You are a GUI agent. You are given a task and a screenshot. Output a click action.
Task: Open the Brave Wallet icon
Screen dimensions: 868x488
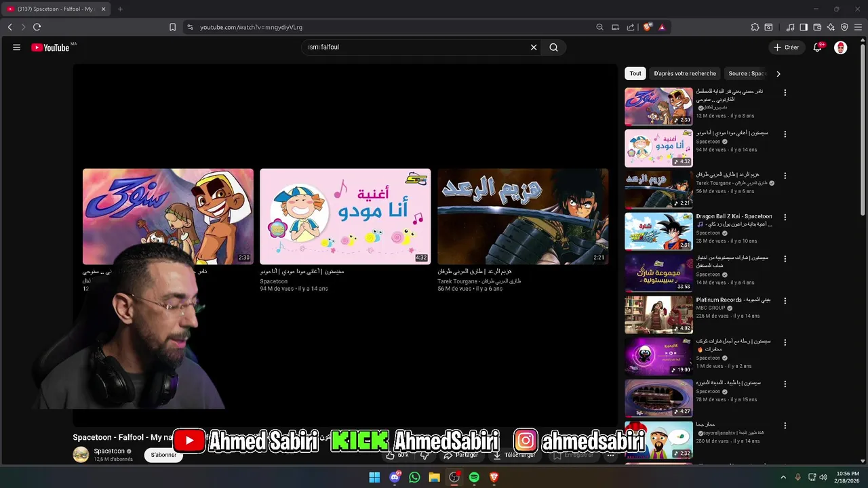(x=817, y=27)
